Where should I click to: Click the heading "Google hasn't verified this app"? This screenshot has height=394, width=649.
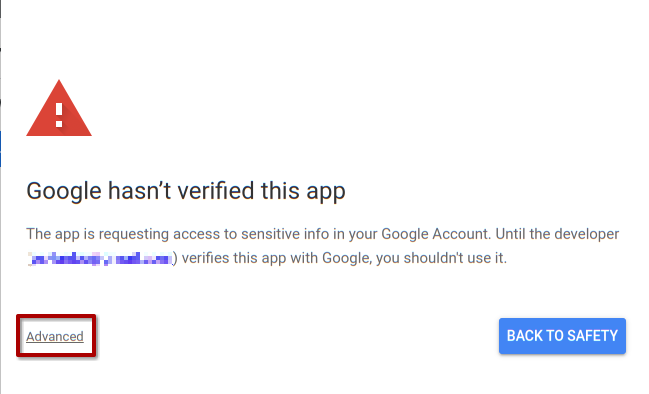click(186, 191)
